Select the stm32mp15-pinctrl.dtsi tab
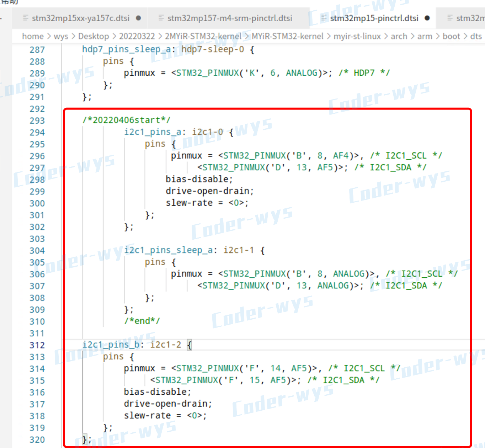 tap(374, 18)
